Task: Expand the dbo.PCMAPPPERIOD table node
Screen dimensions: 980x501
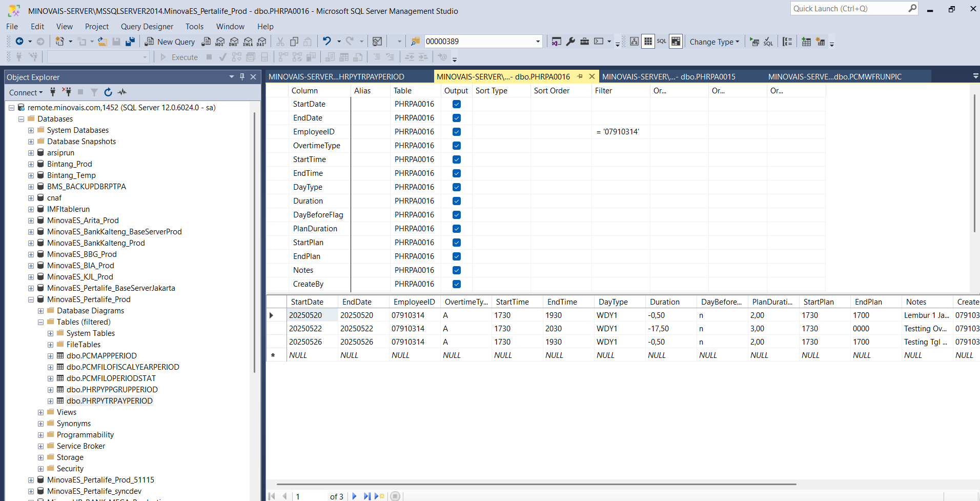Action: [x=51, y=356]
